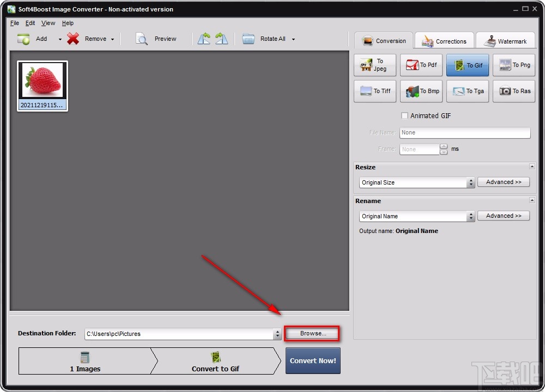Minimize the Image Converter window
Viewport: 545px width, 392px height.
[x=516, y=9]
